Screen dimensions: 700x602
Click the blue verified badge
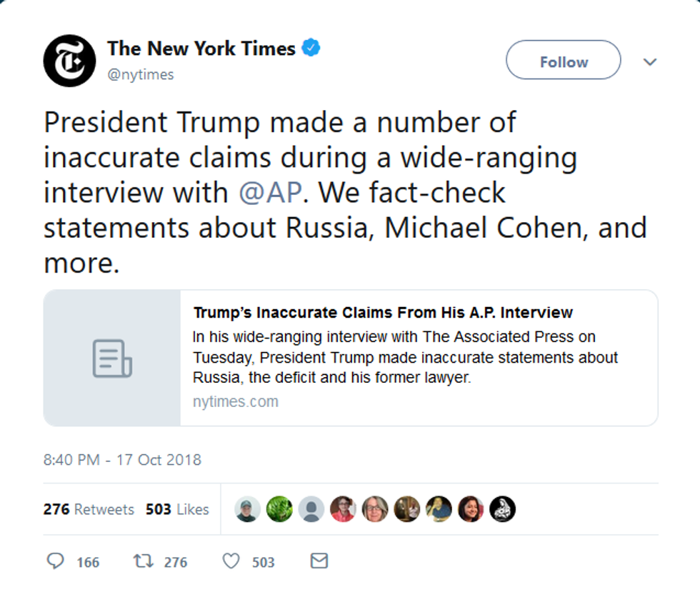click(x=311, y=47)
